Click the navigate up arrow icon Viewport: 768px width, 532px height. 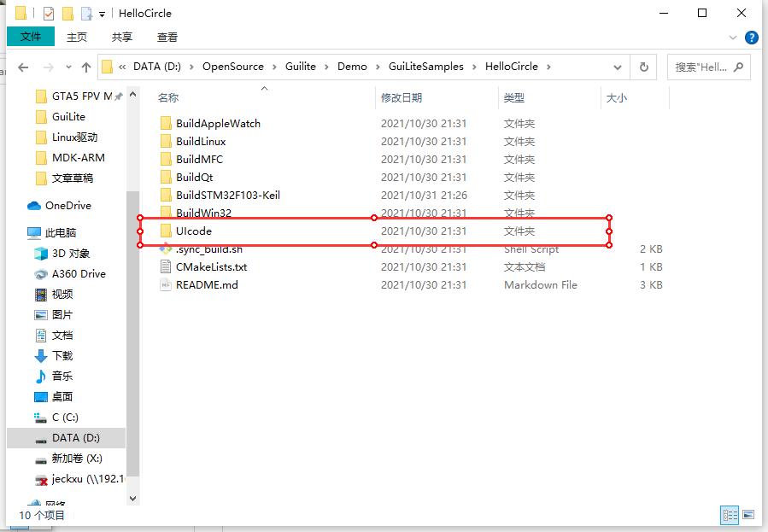86,66
